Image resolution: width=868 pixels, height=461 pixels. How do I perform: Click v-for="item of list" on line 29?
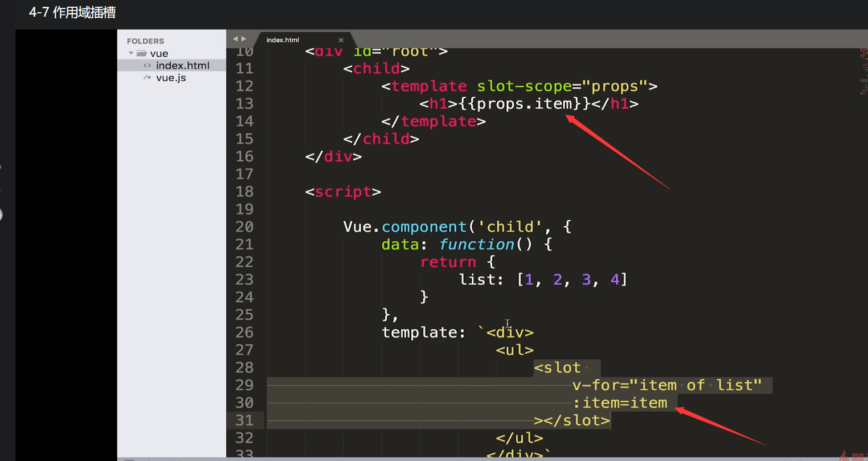667,385
